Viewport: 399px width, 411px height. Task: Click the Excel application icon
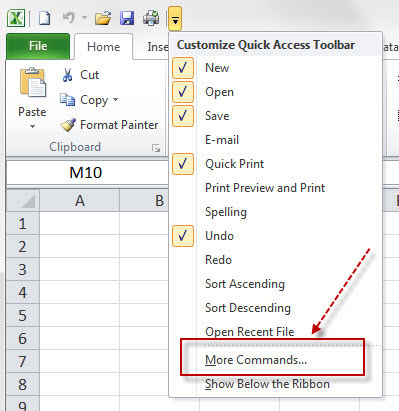[x=16, y=18]
